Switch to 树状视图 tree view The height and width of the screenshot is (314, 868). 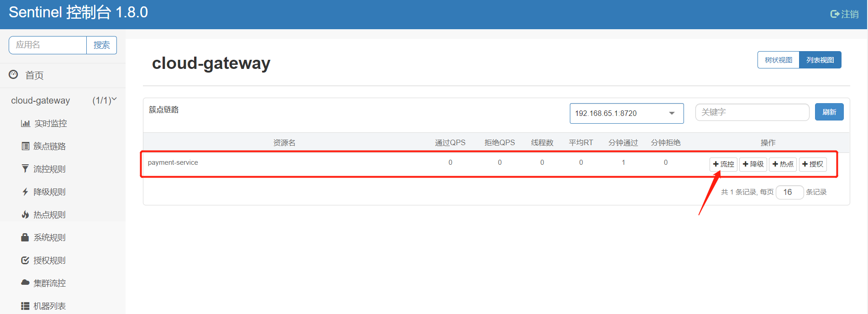778,60
